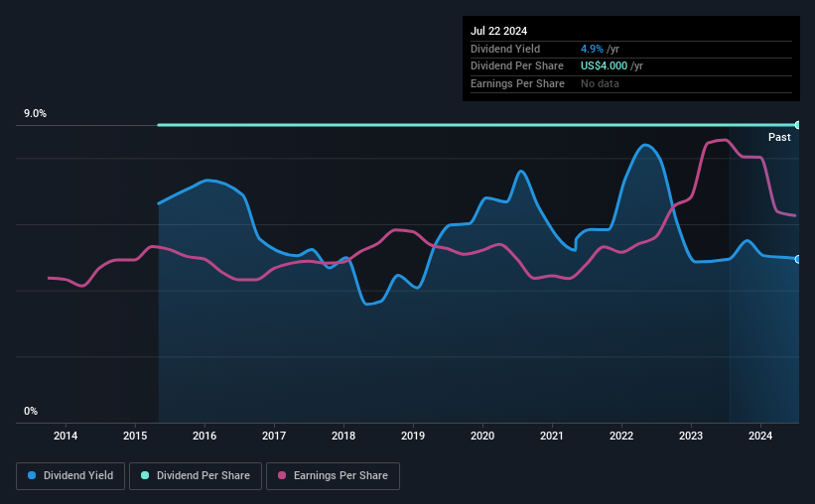Click the pink Earnings Per Share legend dot
Image resolution: width=815 pixels, height=504 pixels.
tap(282, 475)
